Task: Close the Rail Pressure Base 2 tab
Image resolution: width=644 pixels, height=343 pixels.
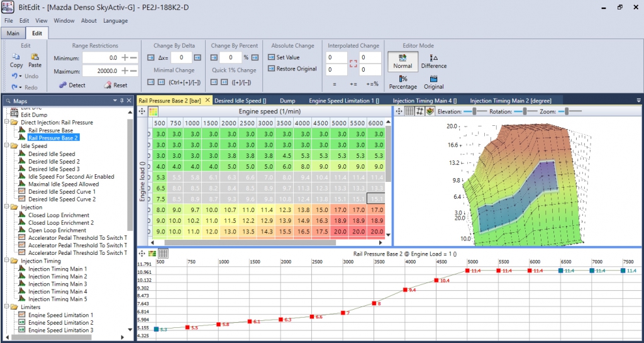Action: click(x=207, y=100)
